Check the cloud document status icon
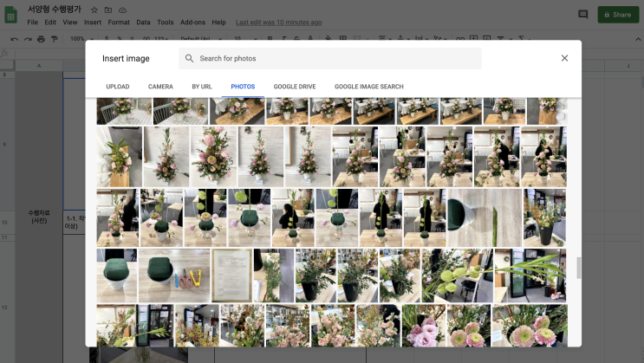The width and height of the screenshot is (644, 363). [122, 10]
